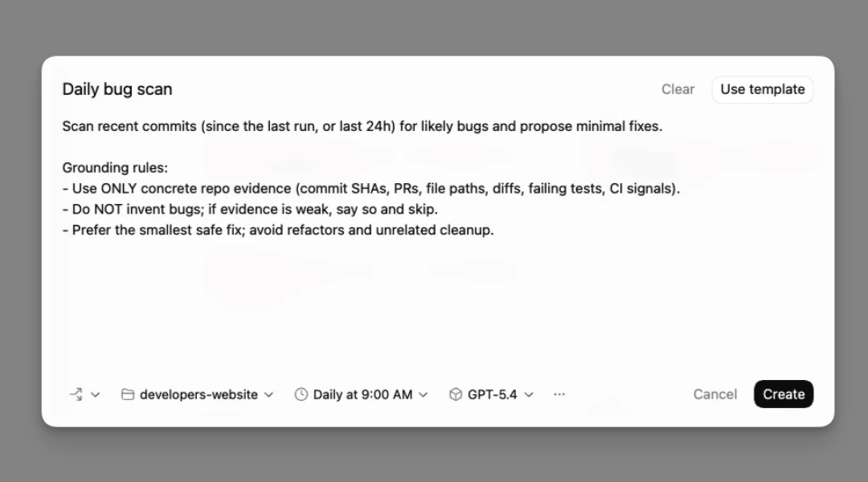Screen dimensions: 868x482
Task: Click the "Do NOT invent bugs" line
Action: click(250, 209)
